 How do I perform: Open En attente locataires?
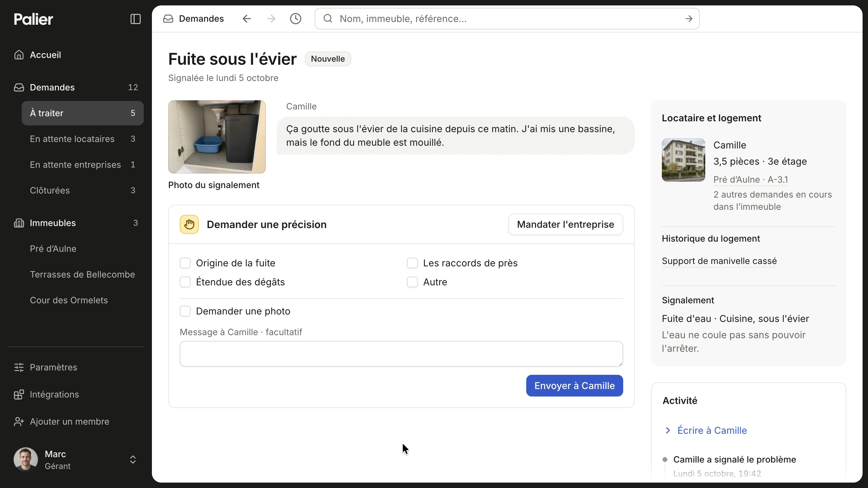tap(83, 139)
